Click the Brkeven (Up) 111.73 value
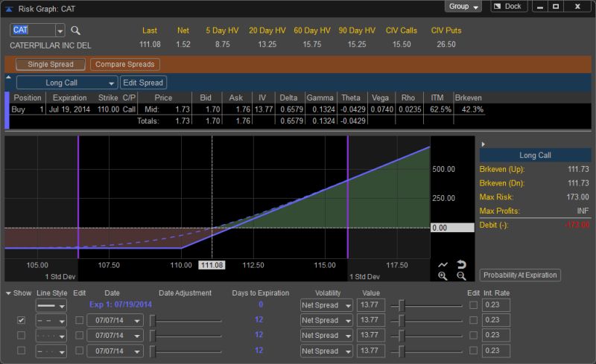Image resolution: width=596 pixels, height=364 pixels. click(x=578, y=169)
